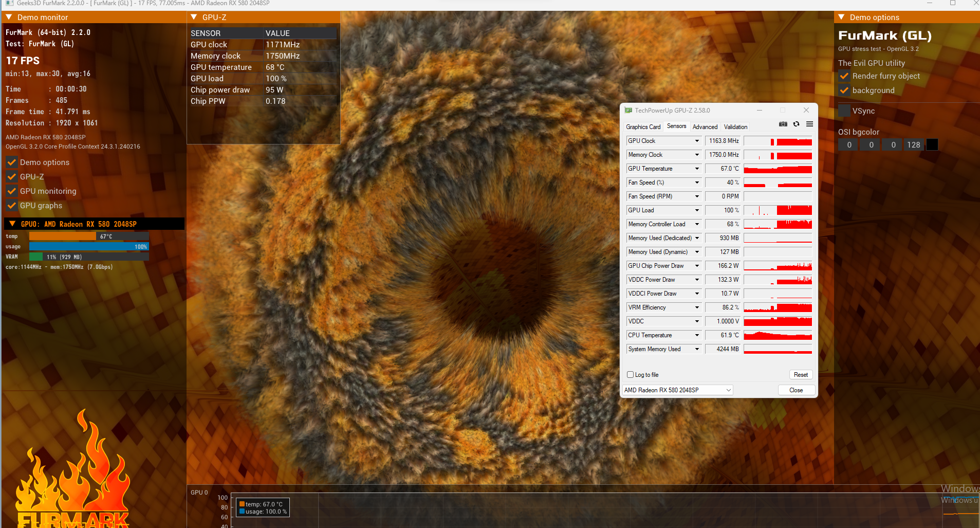Screen dimensions: 980x528
Task: Open the AMD Radeon RX 580 device dropdown
Action: point(678,390)
